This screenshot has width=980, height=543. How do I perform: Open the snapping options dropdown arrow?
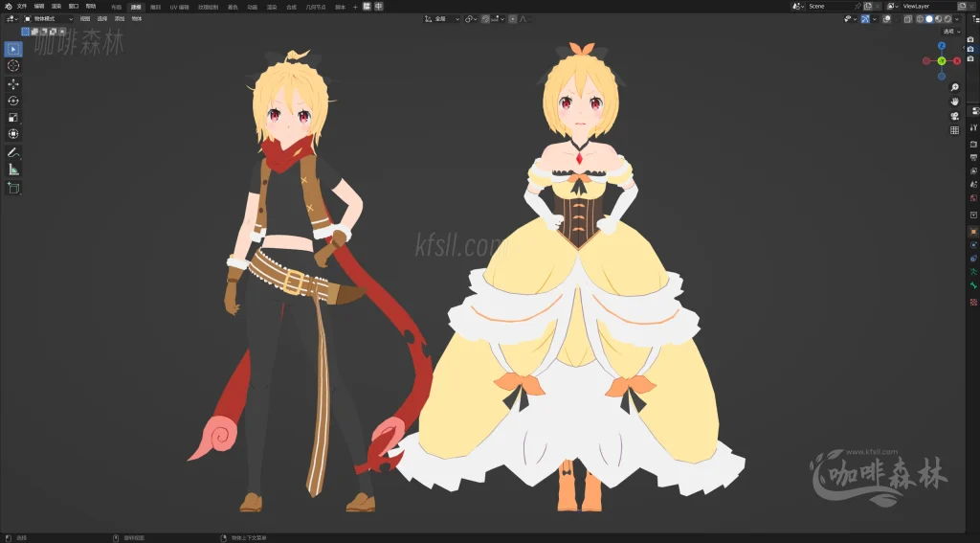pyautogui.click(x=501, y=19)
